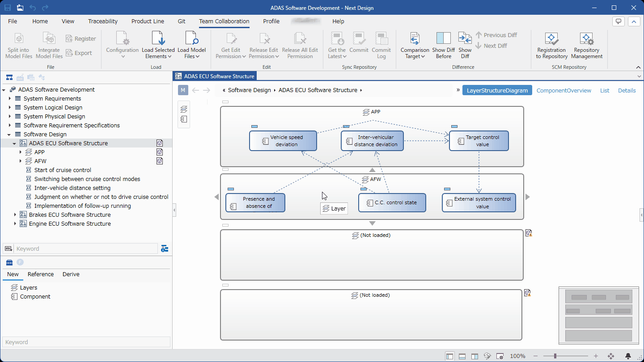Pick the Component tool from diagram toolbox

coord(184,119)
